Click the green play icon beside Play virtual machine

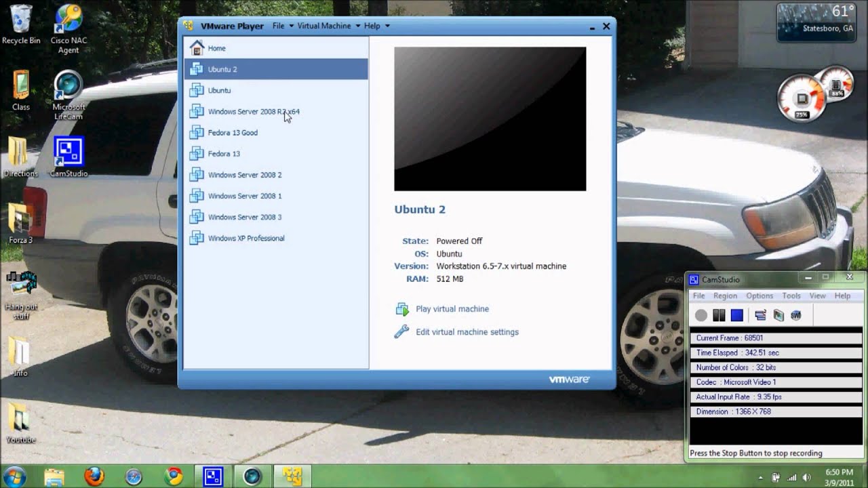pyautogui.click(x=402, y=309)
